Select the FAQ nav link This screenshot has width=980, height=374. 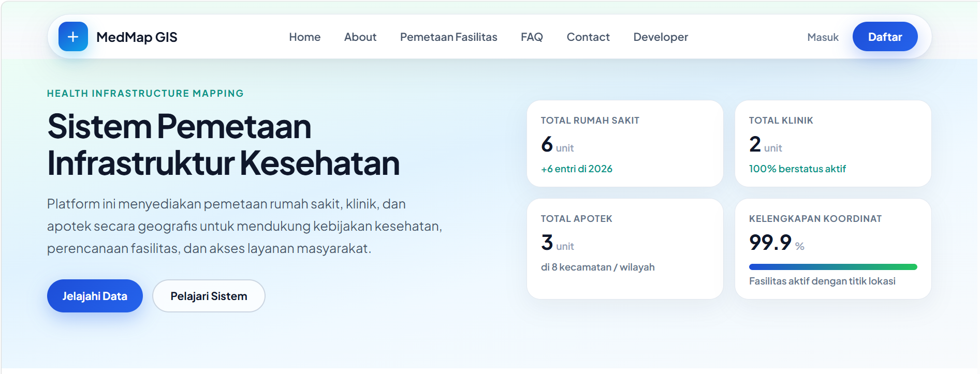coord(532,37)
